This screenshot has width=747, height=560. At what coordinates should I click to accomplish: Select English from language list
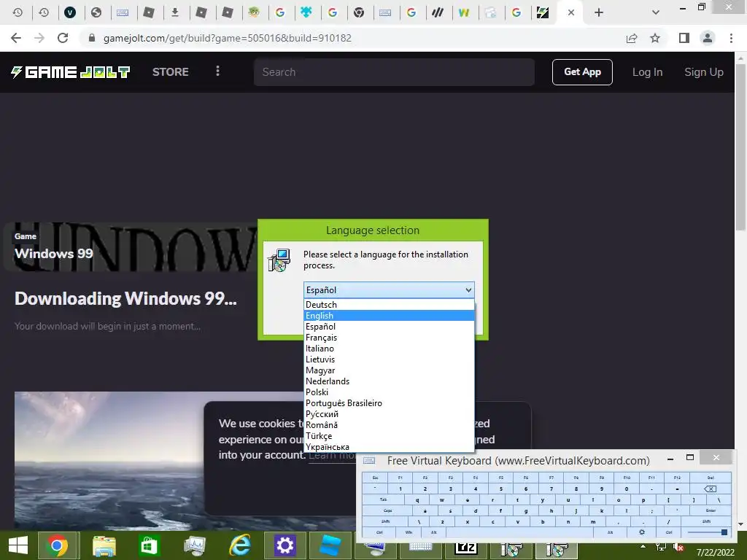pyautogui.click(x=390, y=316)
